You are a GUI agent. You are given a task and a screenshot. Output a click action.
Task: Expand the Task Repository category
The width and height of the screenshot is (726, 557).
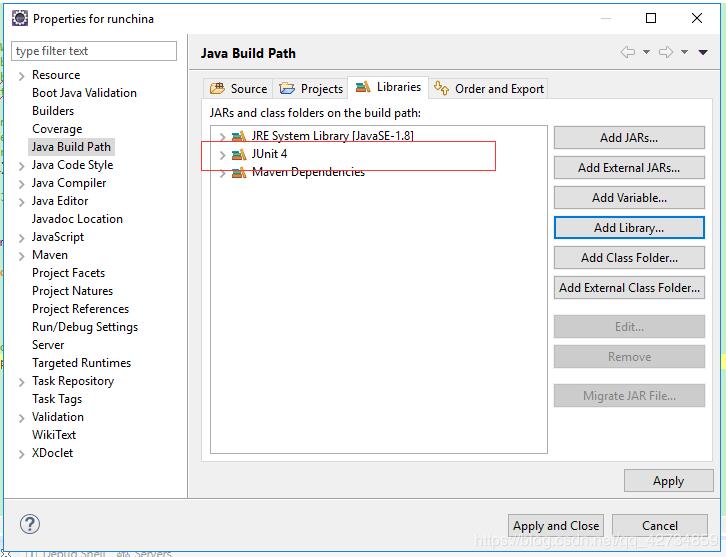[x=21, y=382]
